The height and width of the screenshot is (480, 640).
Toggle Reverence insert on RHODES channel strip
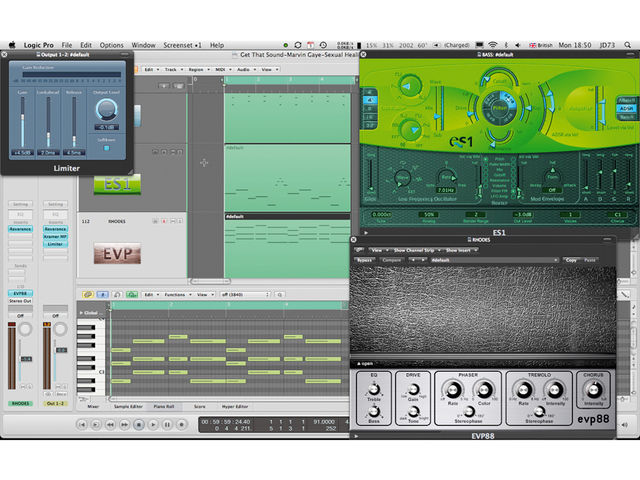coord(20,229)
